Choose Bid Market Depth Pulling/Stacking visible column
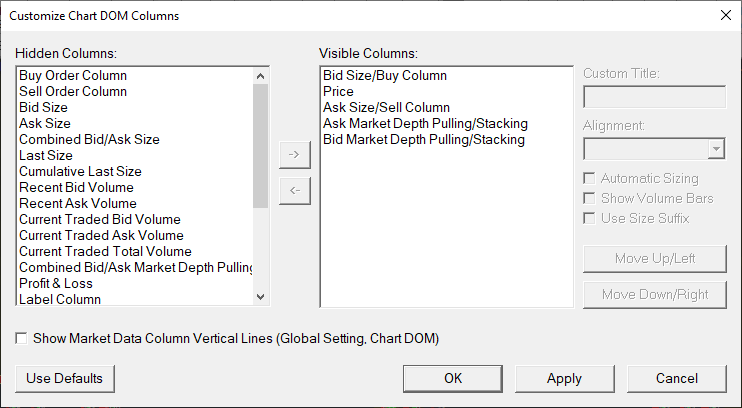Screen dimensions: 742x408 (x=423, y=139)
